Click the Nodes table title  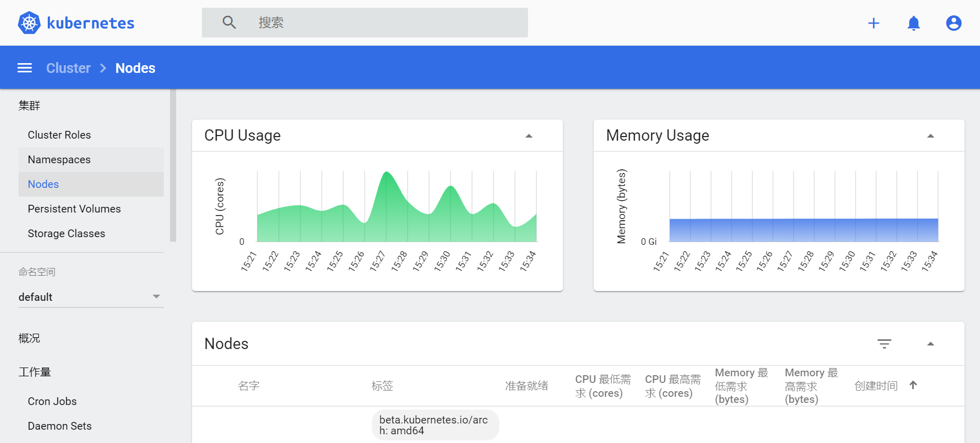tap(227, 344)
